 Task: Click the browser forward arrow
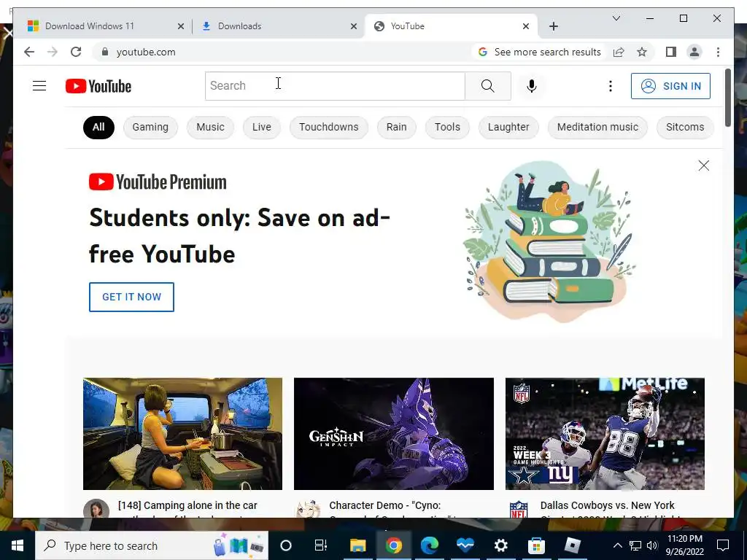pyautogui.click(x=53, y=52)
